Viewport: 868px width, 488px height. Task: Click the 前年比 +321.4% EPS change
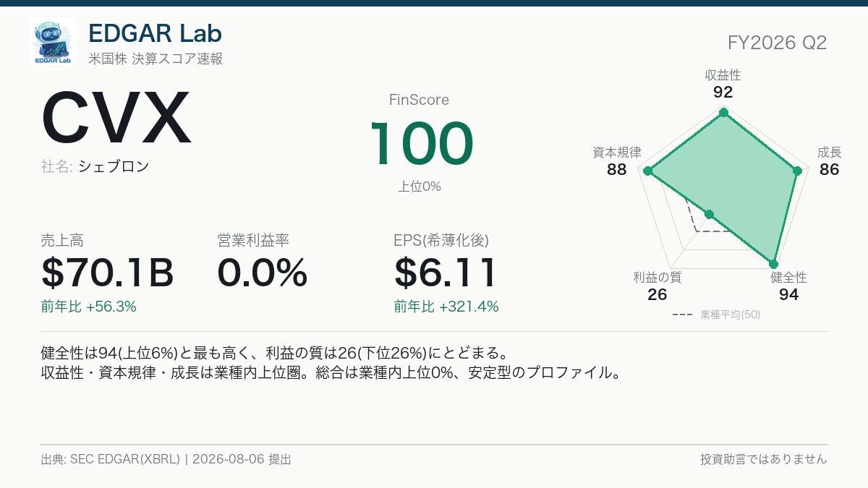[446, 307]
